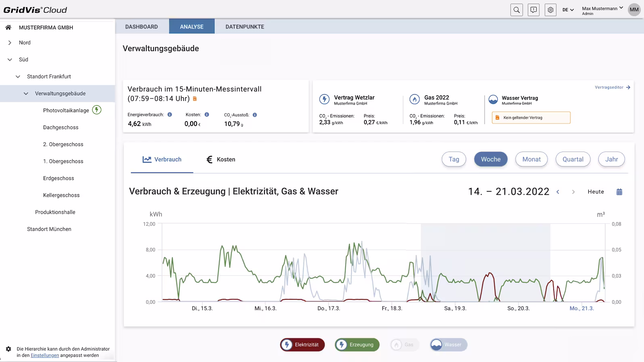This screenshot has height=362, width=644.
Task: Switch to the Datenpunkte tab
Action: click(x=245, y=27)
